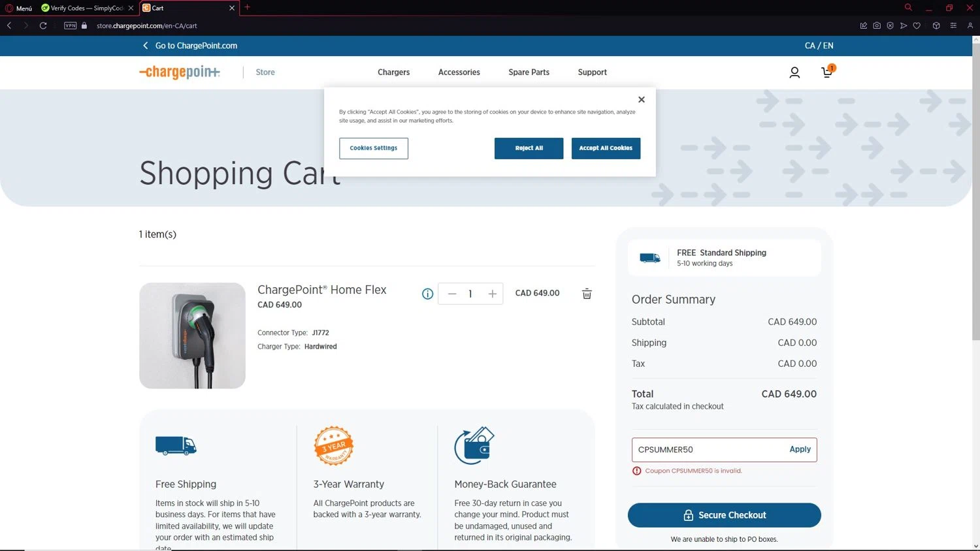This screenshot has height=551, width=980.
Task: Open Cookies Settings
Action: pos(374,148)
